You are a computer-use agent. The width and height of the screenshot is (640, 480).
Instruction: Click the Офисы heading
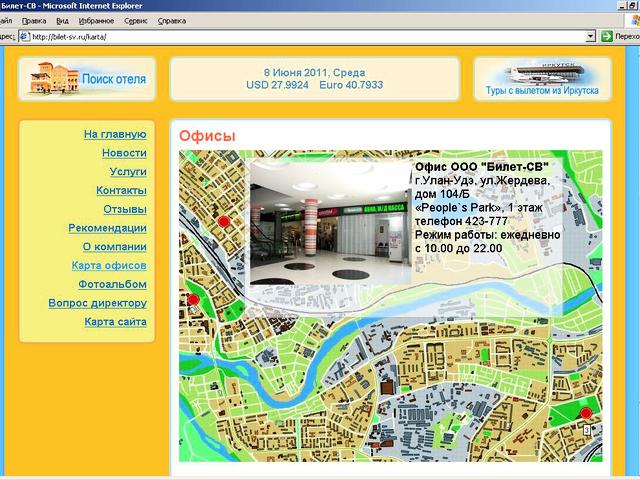pyautogui.click(x=207, y=136)
